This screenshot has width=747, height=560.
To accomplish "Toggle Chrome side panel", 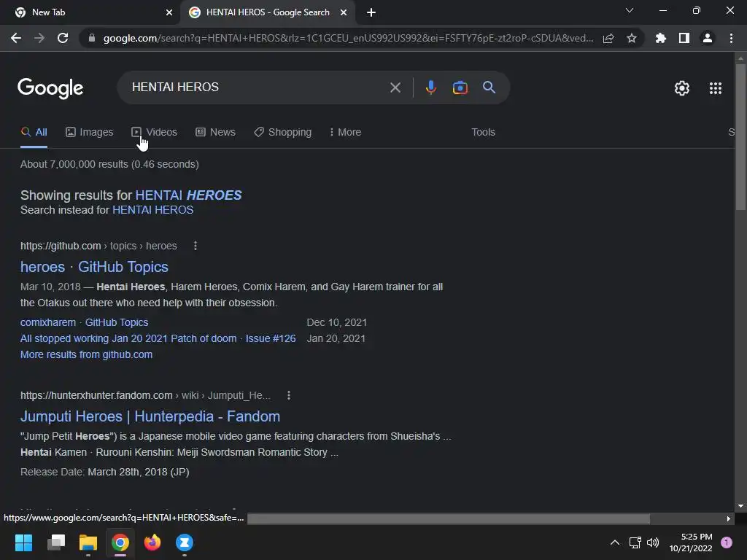I will click(x=684, y=38).
